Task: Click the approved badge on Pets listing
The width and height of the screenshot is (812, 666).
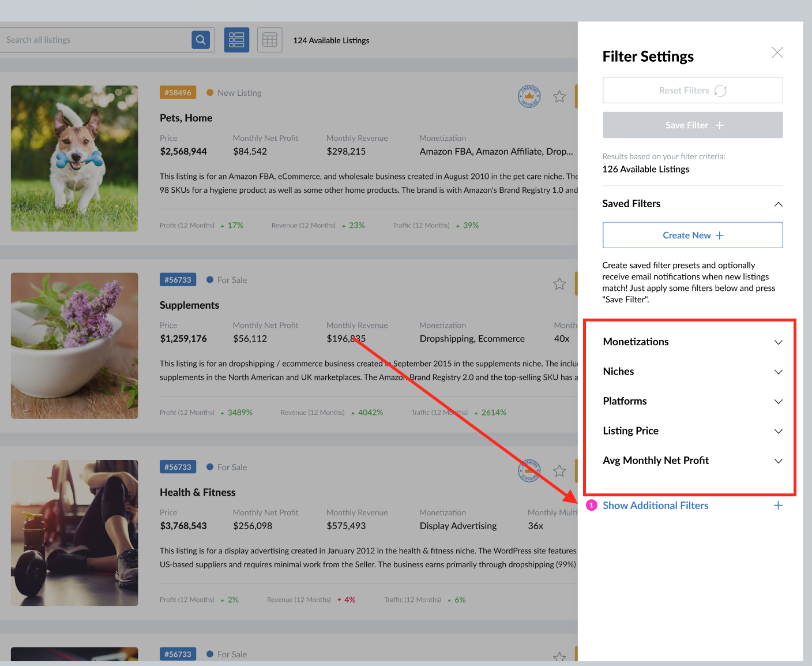Action: pyautogui.click(x=529, y=96)
